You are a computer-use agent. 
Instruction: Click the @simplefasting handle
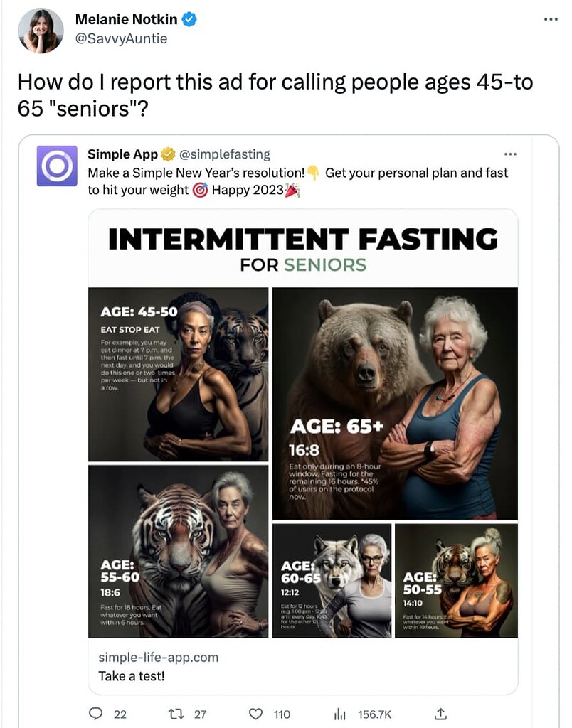(225, 154)
